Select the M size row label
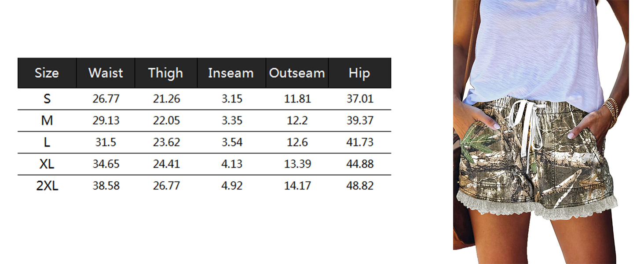The height and width of the screenshot is (264, 644). pos(47,121)
